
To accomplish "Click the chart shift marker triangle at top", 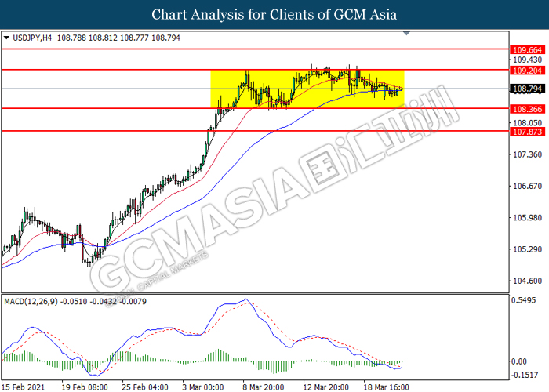I will [x=406, y=34].
